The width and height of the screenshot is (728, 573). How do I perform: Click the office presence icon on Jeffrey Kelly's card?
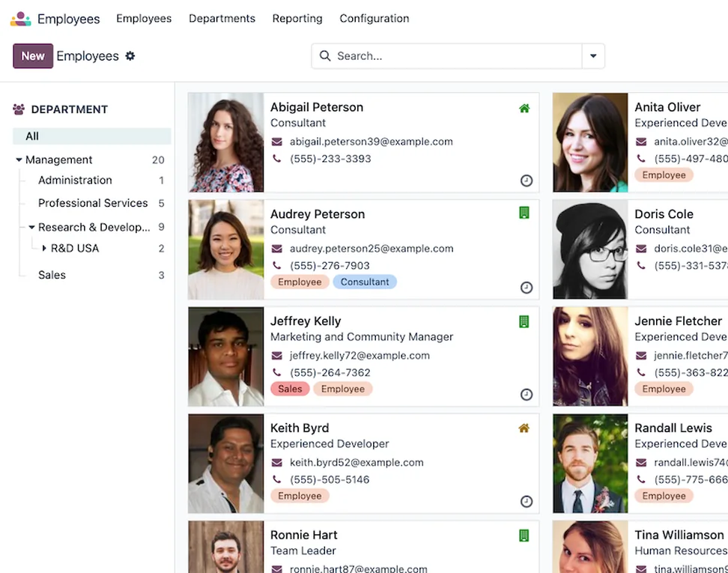point(524,321)
